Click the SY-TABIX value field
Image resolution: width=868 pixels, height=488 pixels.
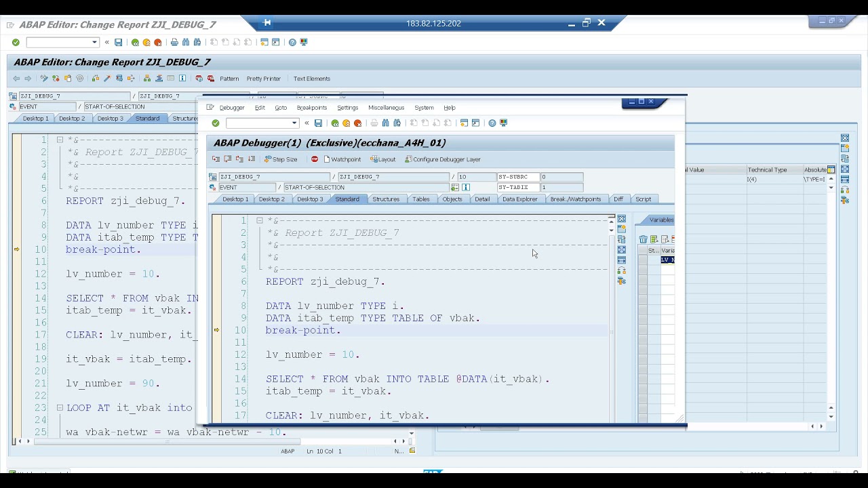[x=561, y=187]
